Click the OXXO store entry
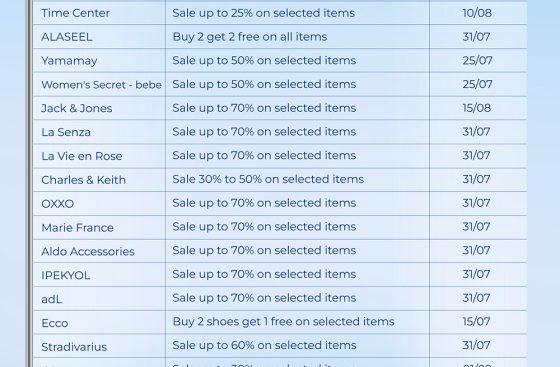560x367 pixels. click(x=58, y=204)
